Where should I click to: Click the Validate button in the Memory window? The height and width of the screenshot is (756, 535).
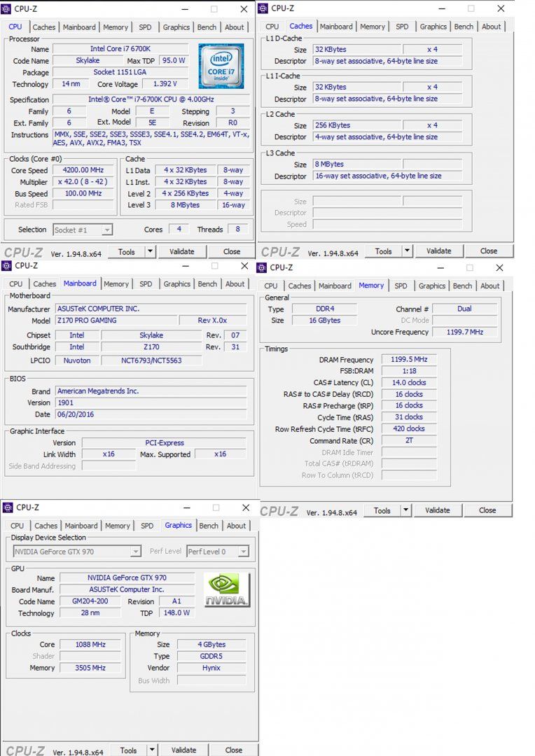[438, 510]
